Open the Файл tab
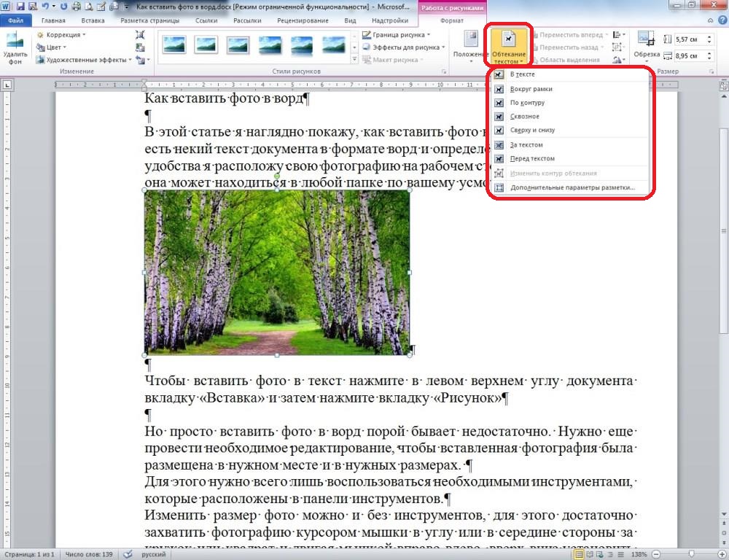 click(15, 20)
